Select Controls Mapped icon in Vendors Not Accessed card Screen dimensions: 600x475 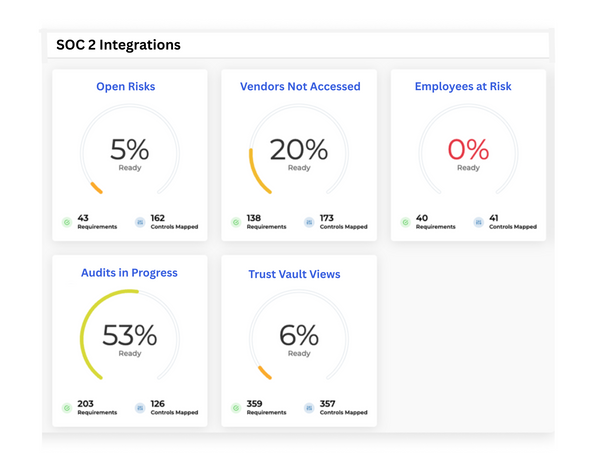click(308, 222)
